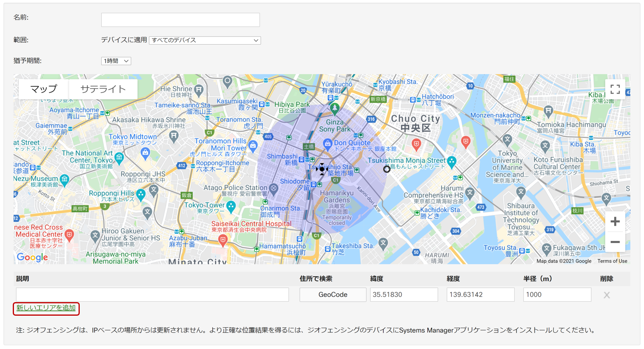Click The National Art Center pin
The height and width of the screenshot is (349, 644).
(x=119, y=158)
